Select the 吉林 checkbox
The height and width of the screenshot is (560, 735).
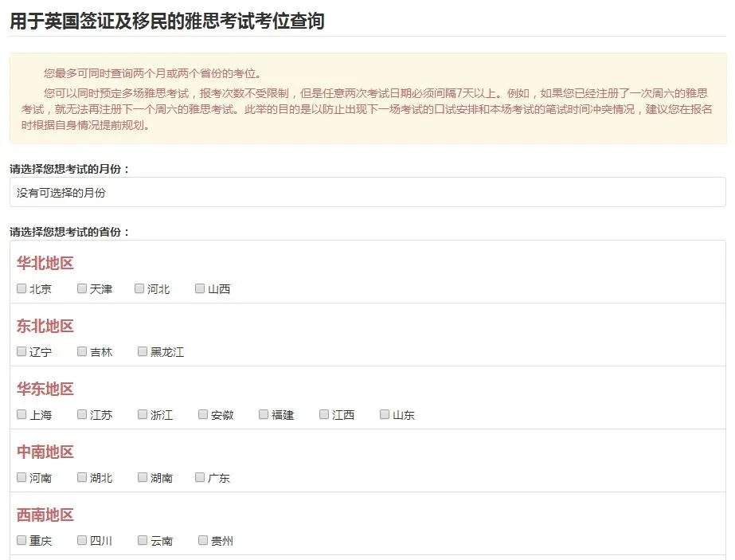(x=82, y=351)
